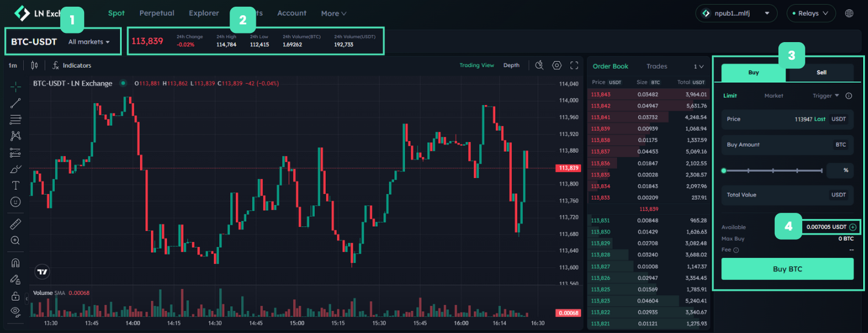The width and height of the screenshot is (868, 333).
Task: Activate the chart zoom-in tool
Action: pos(16,241)
